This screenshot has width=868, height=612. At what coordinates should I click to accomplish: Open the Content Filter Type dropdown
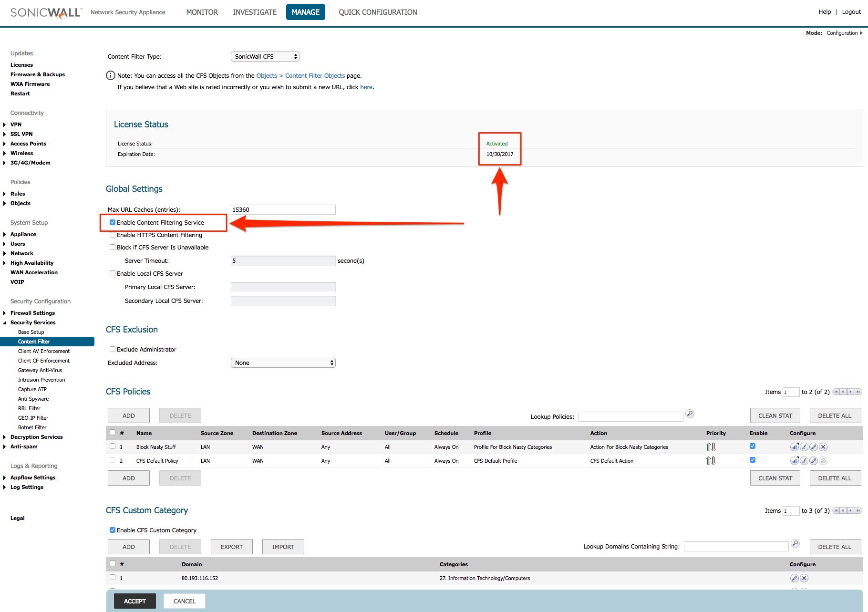pos(265,56)
